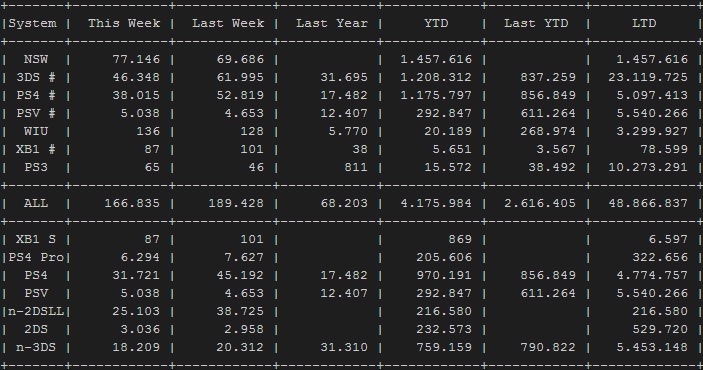Click the LTD column header
703x370 pixels.
coord(644,23)
